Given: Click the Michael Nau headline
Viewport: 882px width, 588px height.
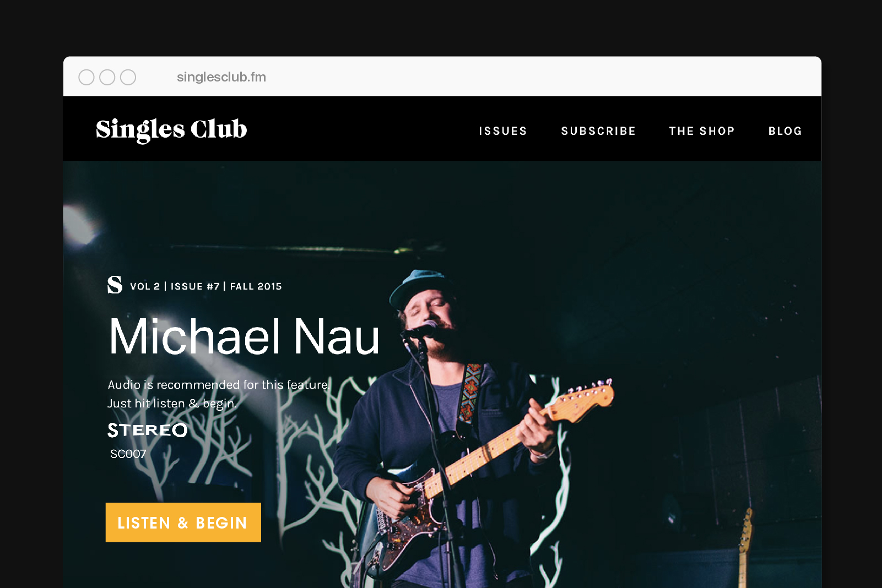Looking at the screenshot, I should coord(244,336).
